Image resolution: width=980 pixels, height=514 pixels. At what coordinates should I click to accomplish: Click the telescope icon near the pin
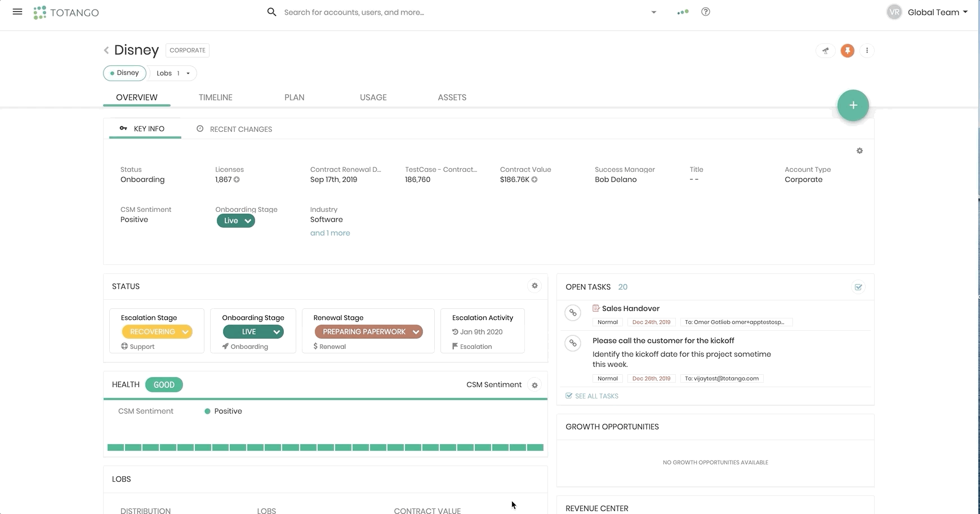826,51
